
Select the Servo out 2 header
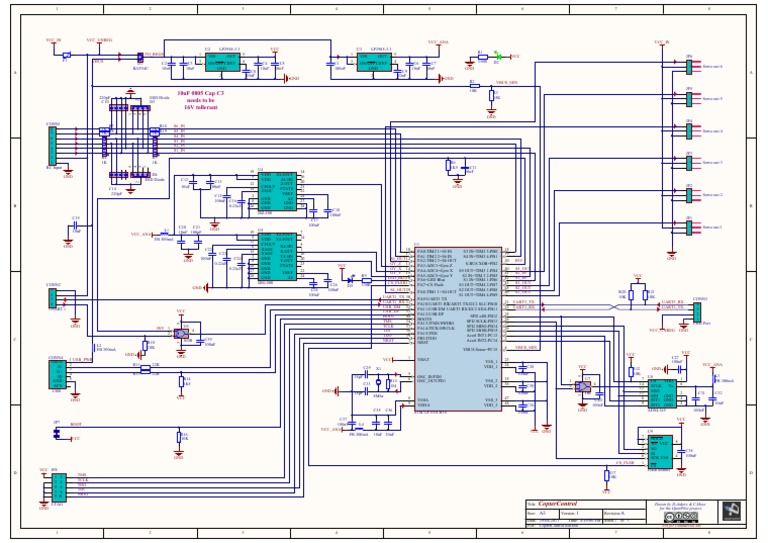[x=689, y=195]
